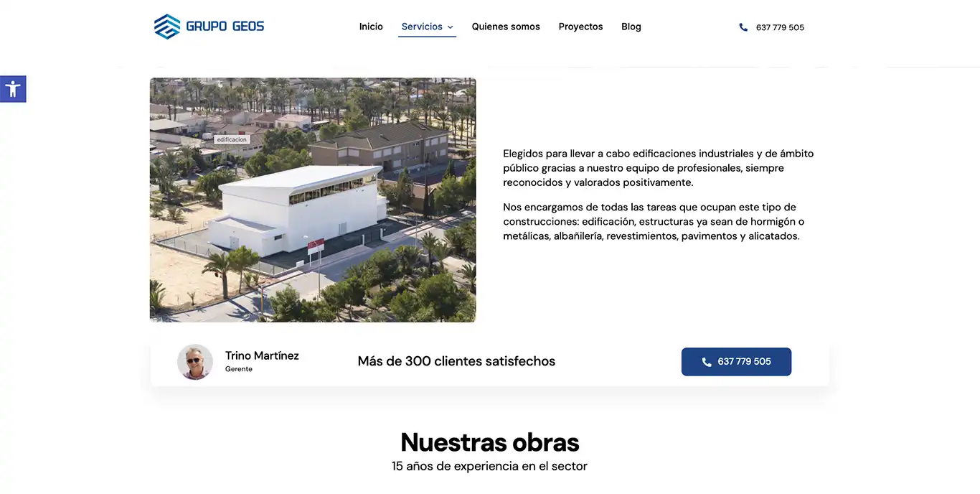Navigate to Quienes somos
This screenshot has height=494, width=980.
tap(506, 27)
